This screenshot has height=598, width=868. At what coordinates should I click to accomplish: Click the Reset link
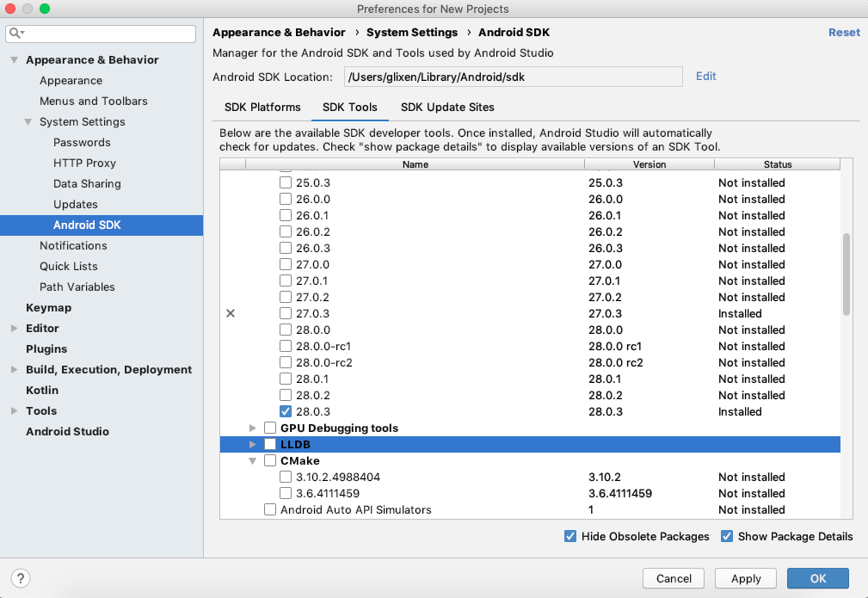click(x=844, y=33)
